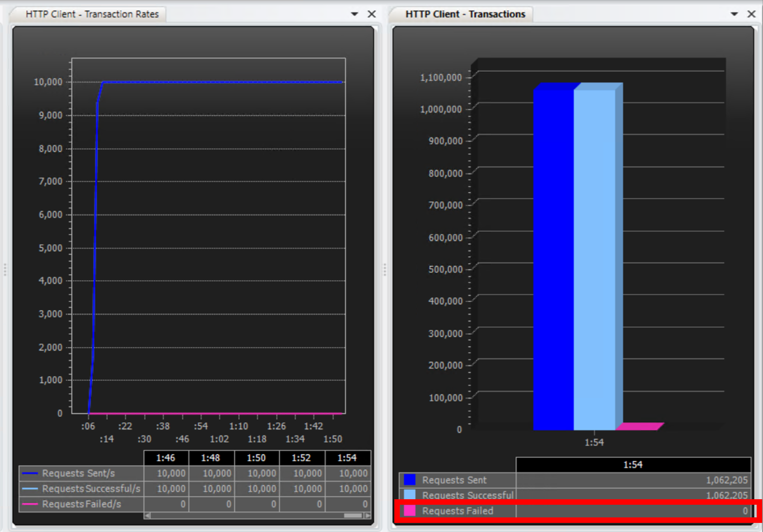This screenshot has width=763, height=532.
Task: Click the splitter handle between panels
Action: click(384, 270)
